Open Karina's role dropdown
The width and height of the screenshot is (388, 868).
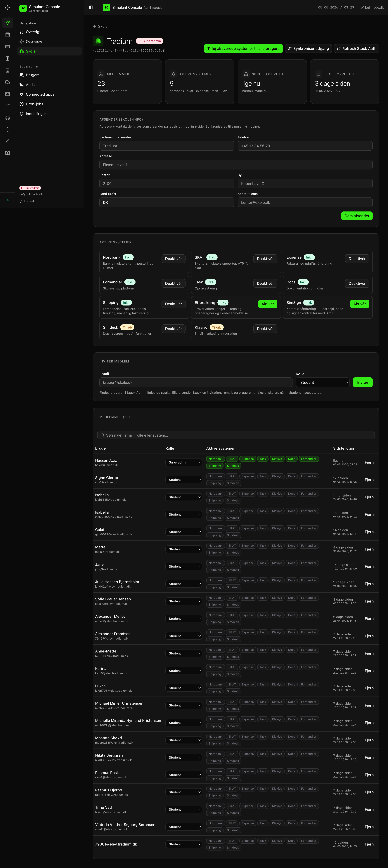184,671
